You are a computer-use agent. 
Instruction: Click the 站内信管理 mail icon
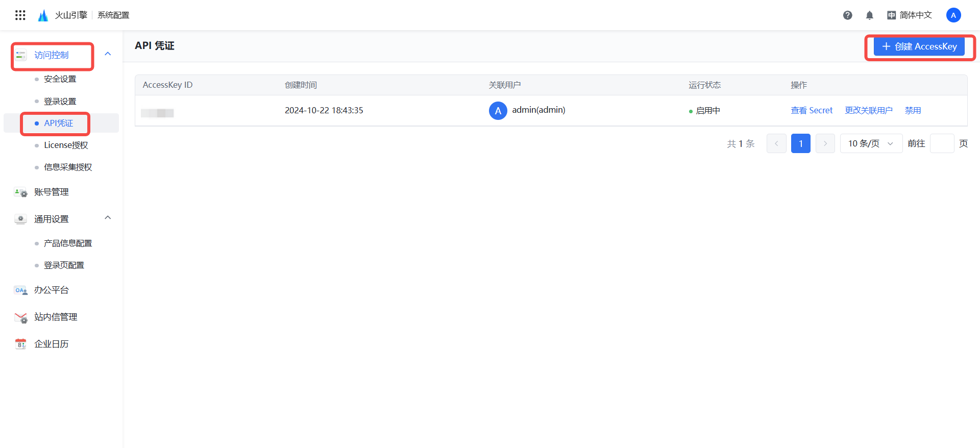20,317
